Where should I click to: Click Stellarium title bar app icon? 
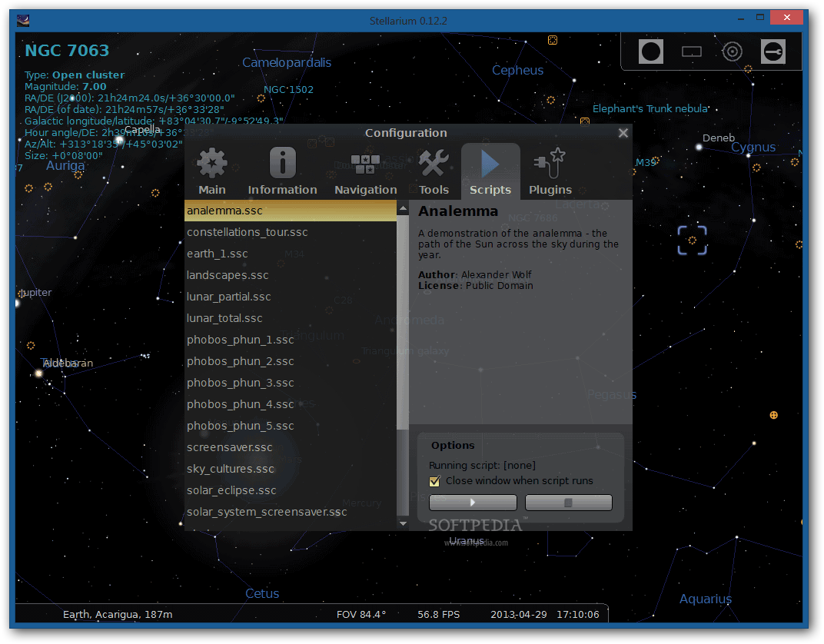(x=22, y=21)
